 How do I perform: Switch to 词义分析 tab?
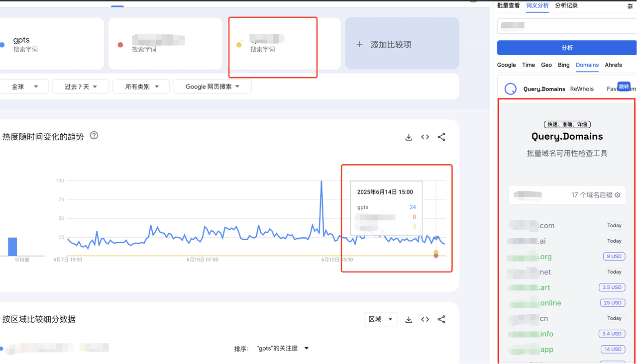(537, 5)
